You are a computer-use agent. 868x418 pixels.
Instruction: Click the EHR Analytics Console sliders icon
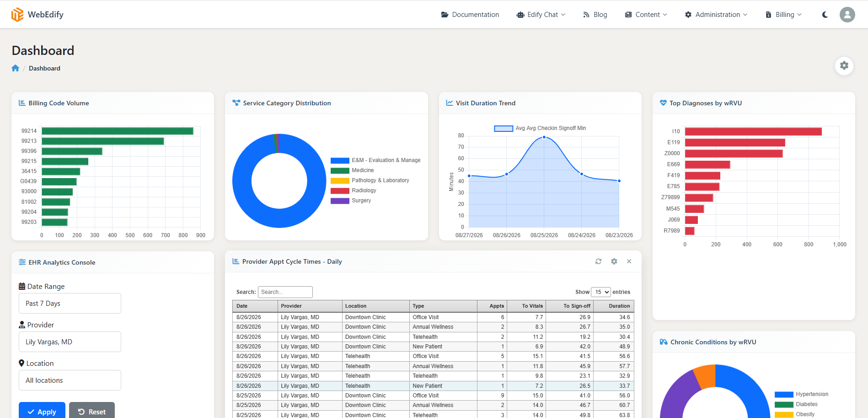coord(22,262)
